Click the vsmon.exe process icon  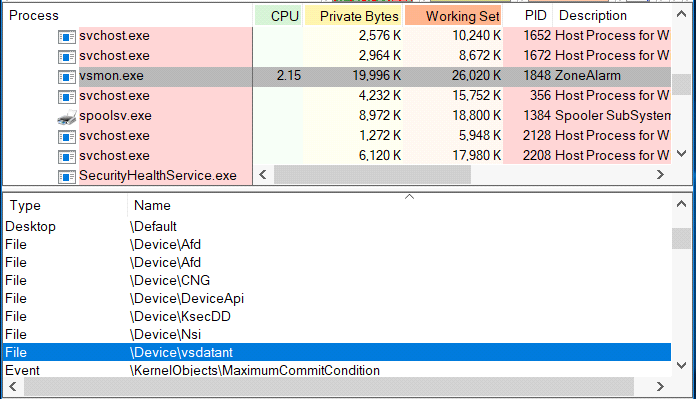tap(67, 77)
